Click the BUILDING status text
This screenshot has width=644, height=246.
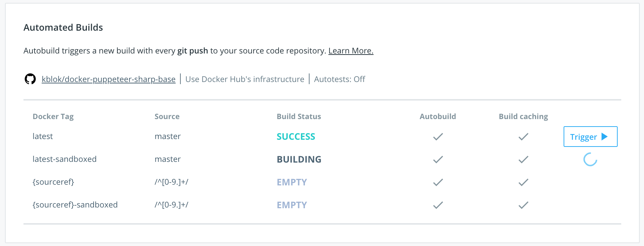coord(299,159)
